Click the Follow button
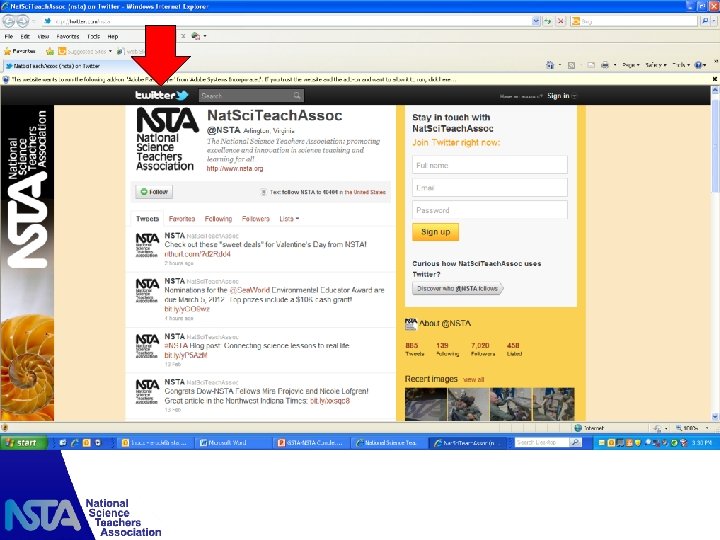720x540 pixels. coord(154,192)
